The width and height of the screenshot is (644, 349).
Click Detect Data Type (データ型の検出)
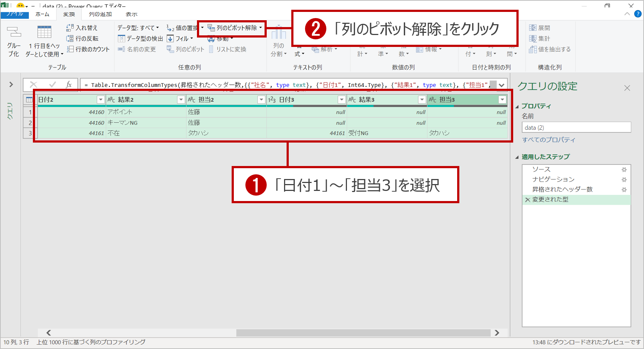(141, 39)
